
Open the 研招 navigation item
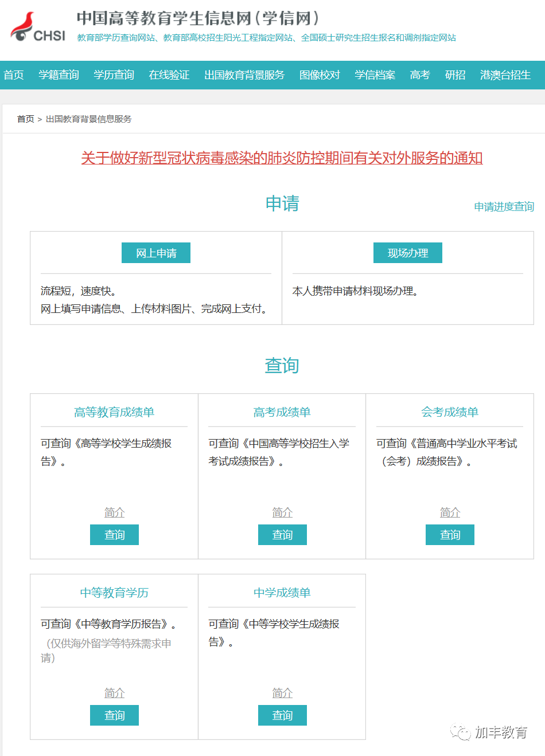coord(454,75)
